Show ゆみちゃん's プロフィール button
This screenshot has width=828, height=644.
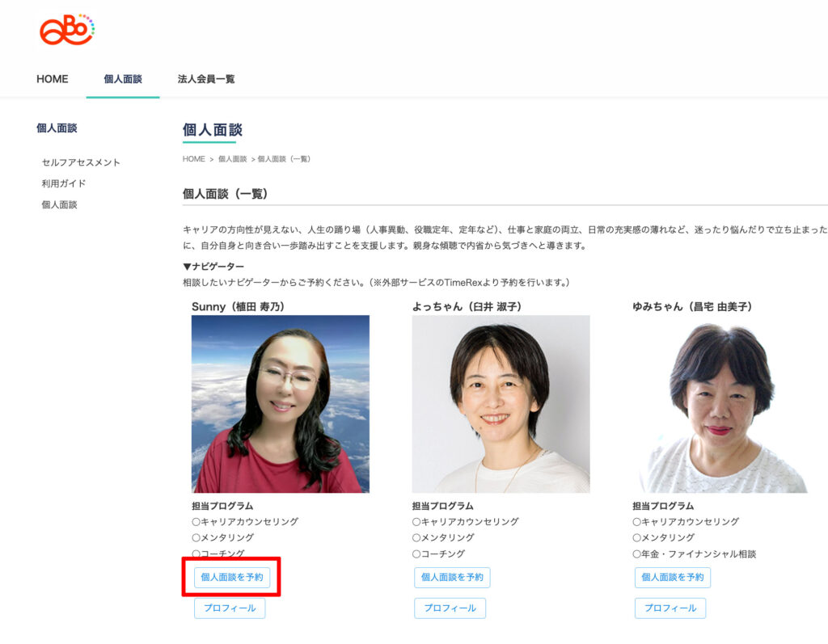point(670,608)
